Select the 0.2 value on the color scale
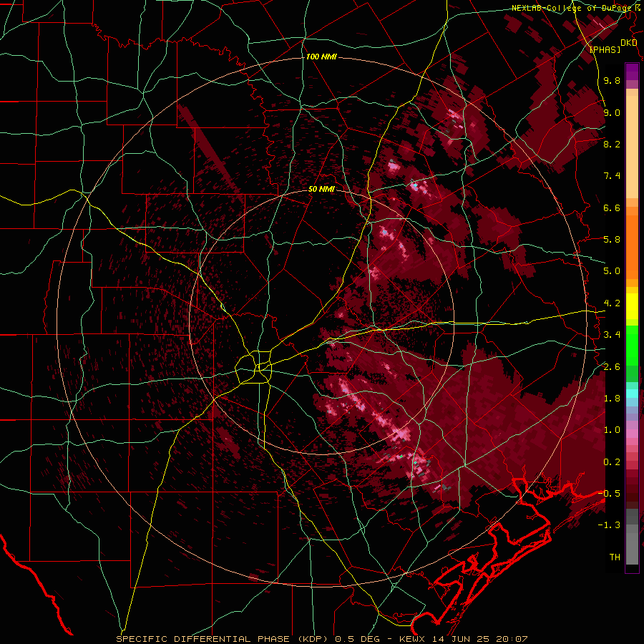This screenshot has height=644, width=644. coord(612,462)
